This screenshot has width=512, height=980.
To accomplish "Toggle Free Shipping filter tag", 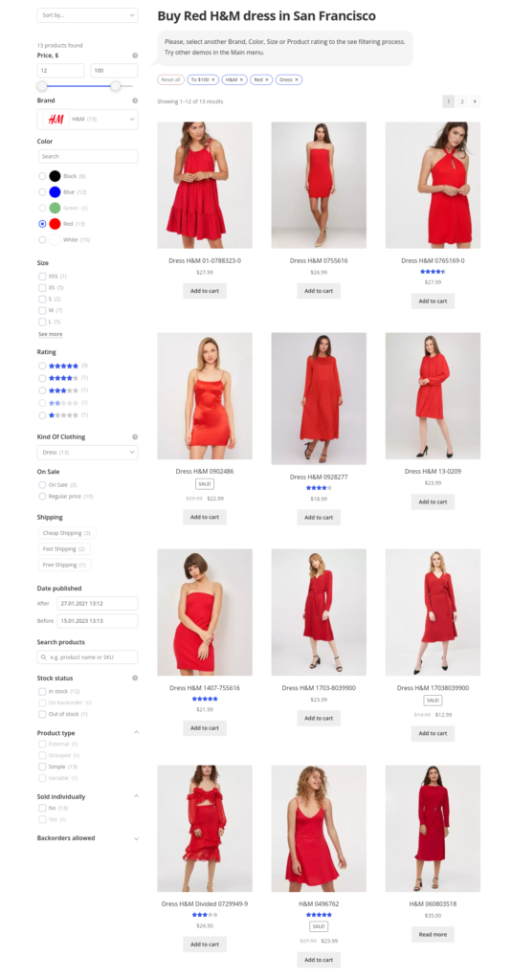I will tap(64, 565).
